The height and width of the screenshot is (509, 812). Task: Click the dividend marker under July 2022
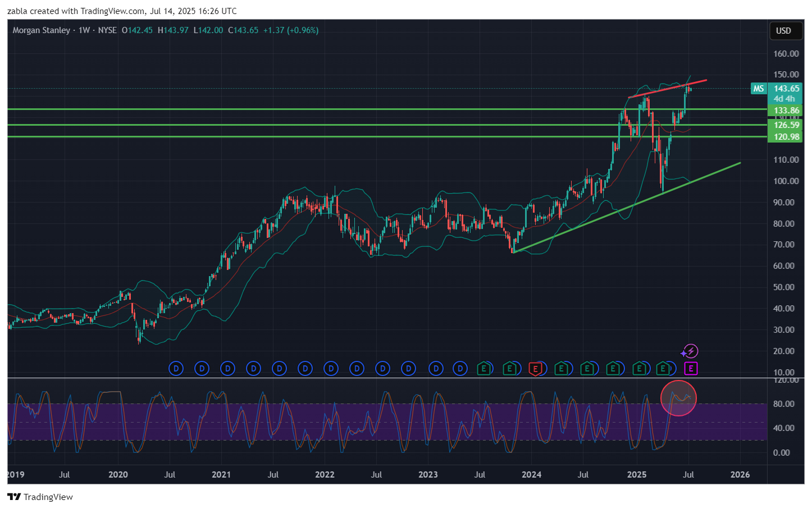382,369
